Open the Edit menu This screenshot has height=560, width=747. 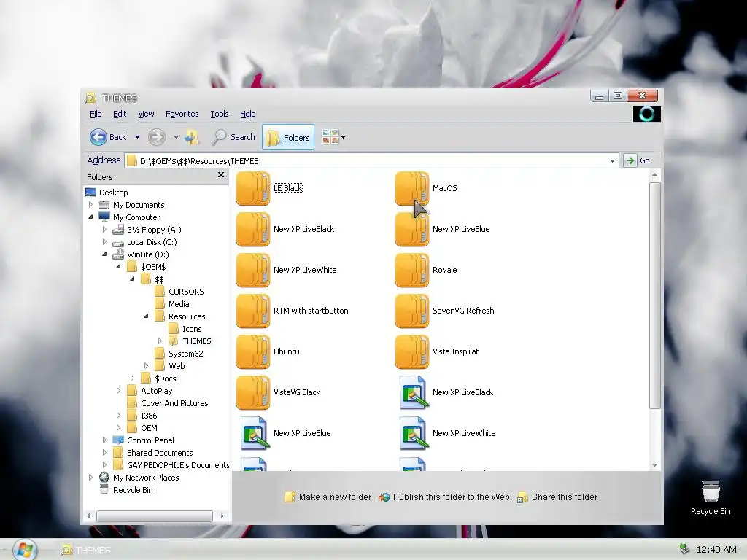point(120,114)
